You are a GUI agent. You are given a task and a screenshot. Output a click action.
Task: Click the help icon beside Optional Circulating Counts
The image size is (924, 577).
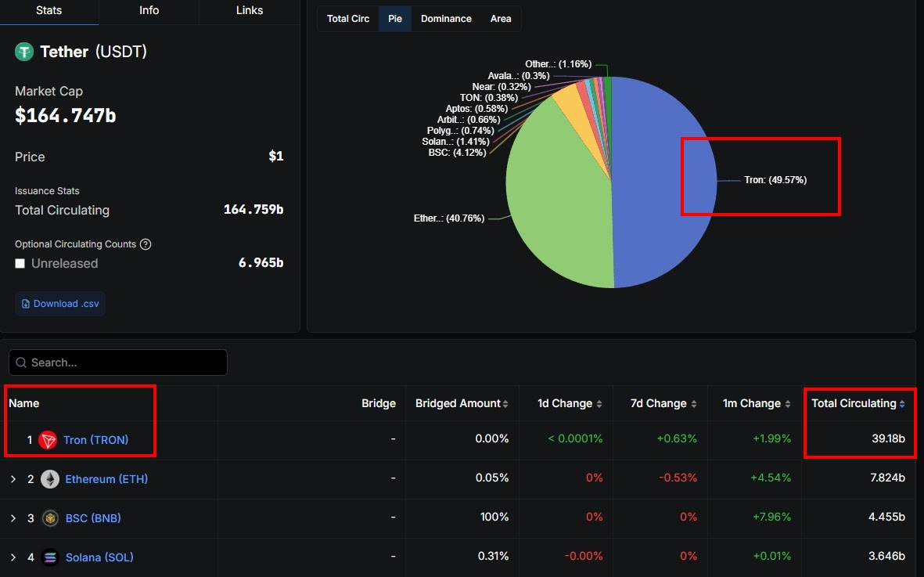click(146, 244)
